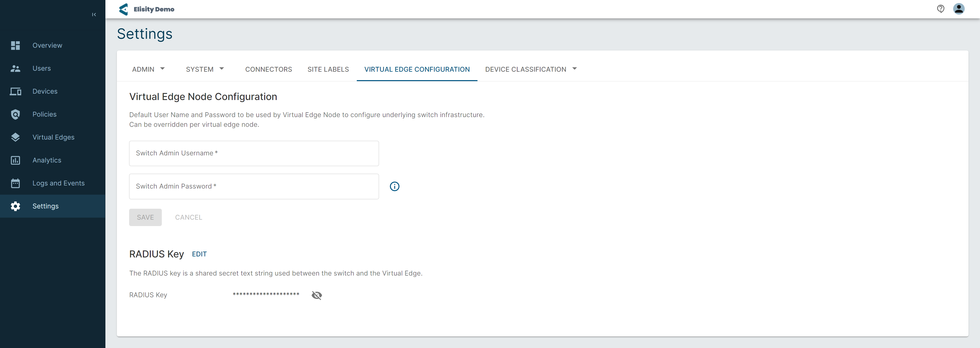Open the CONNECTORS tab
This screenshot has height=348, width=980.
point(268,69)
